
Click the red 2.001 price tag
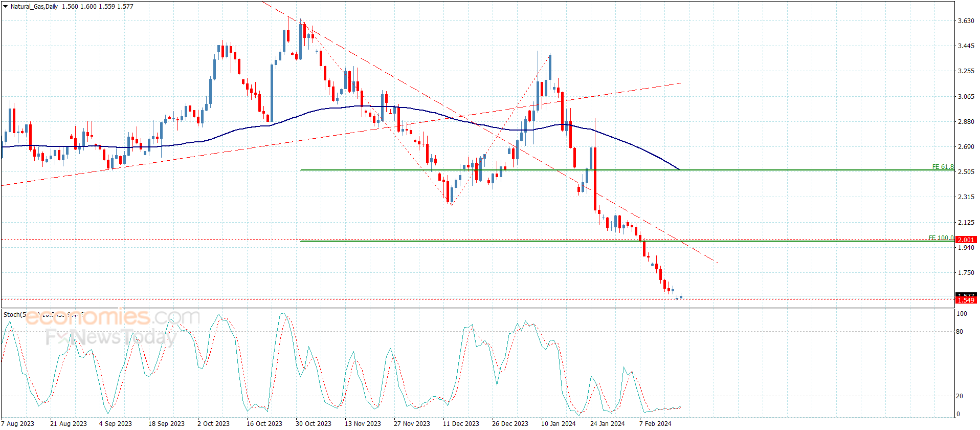966,240
